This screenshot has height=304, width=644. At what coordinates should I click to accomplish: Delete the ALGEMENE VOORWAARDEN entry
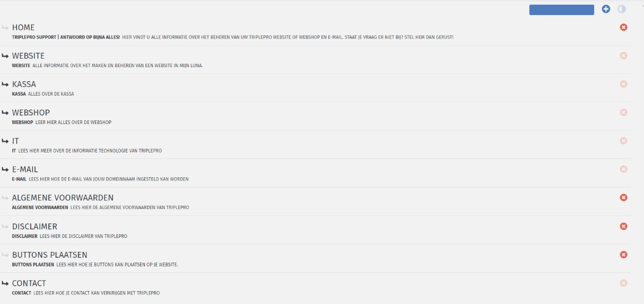[624, 198]
